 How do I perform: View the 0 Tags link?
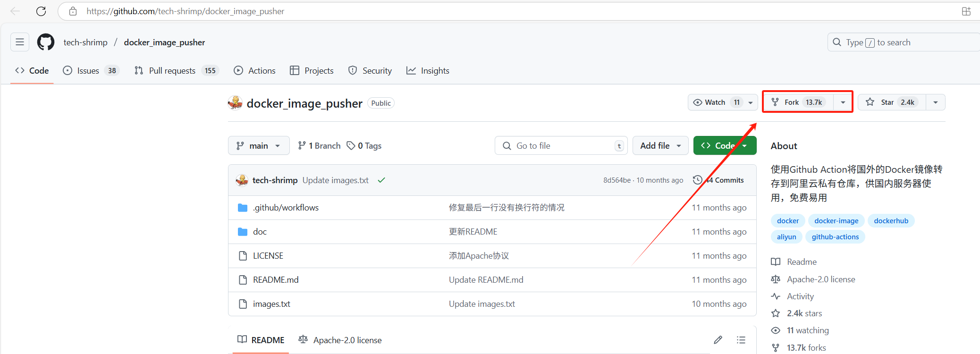(364, 146)
